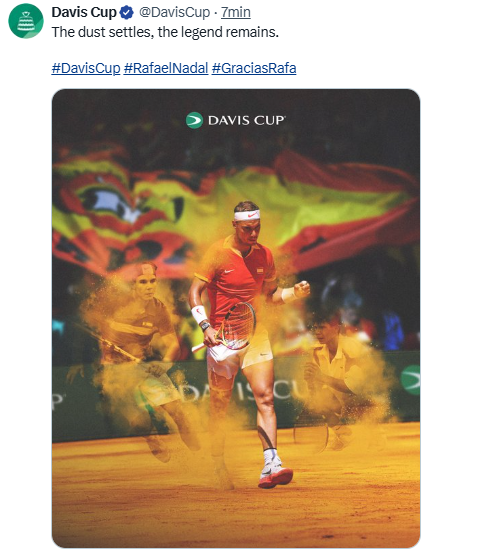Open the Davis Cup profile avatar

pos(26,21)
